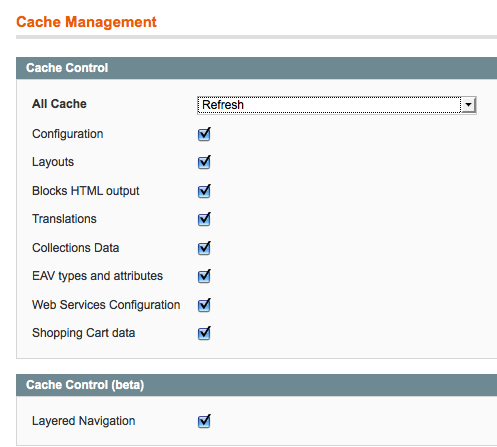Toggle the Layered Navigation checkbox
This screenshot has height=447, width=497.
(x=204, y=421)
